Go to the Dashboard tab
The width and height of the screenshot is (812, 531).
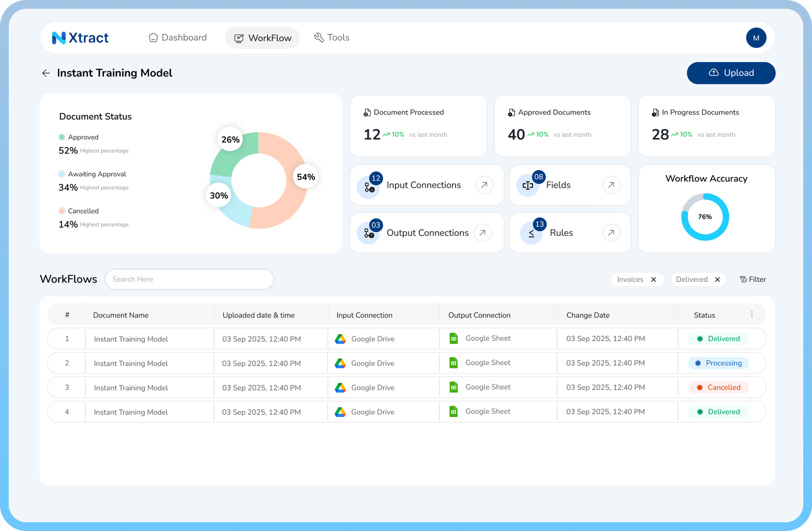click(x=178, y=38)
